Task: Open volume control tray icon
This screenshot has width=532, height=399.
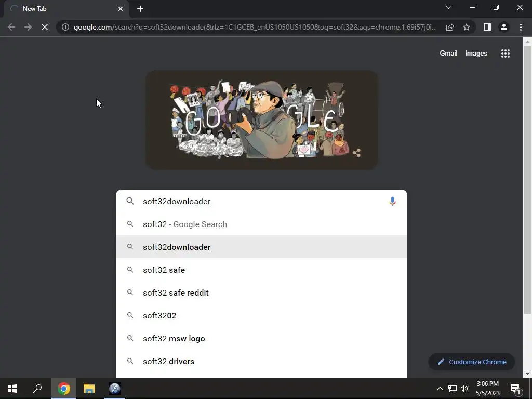Action: click(464, 389)
